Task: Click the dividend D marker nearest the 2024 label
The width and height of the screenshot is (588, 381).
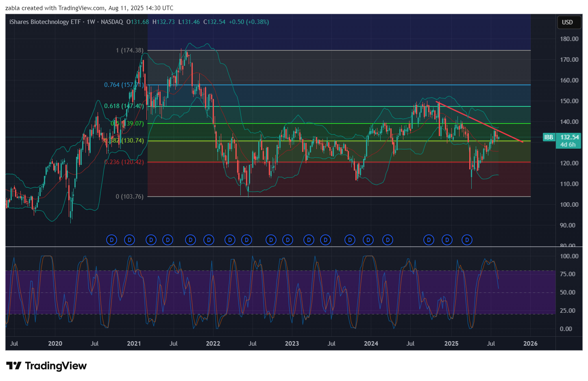Action: [368, 240]
